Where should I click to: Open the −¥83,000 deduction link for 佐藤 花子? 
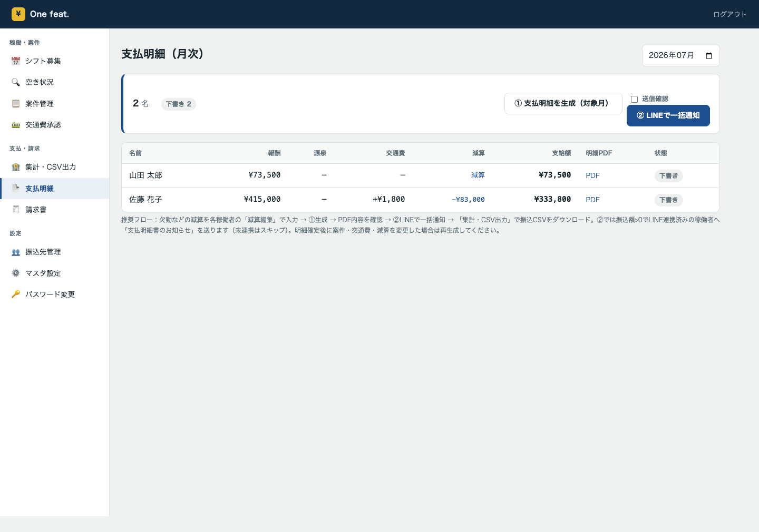pos(468,200)
